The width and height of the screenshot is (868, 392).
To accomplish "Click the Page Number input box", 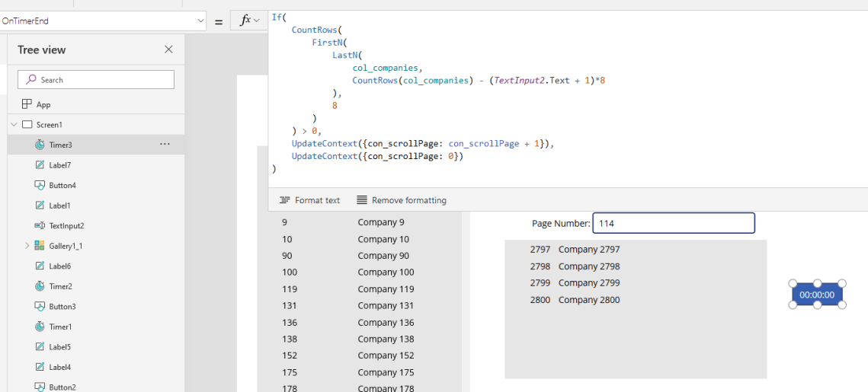I will (674, 223).
